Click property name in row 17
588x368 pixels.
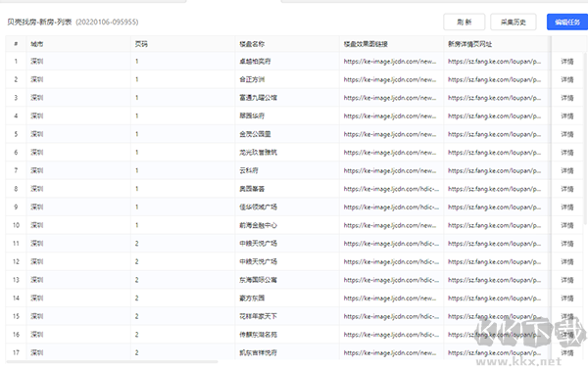click(259, 352)
